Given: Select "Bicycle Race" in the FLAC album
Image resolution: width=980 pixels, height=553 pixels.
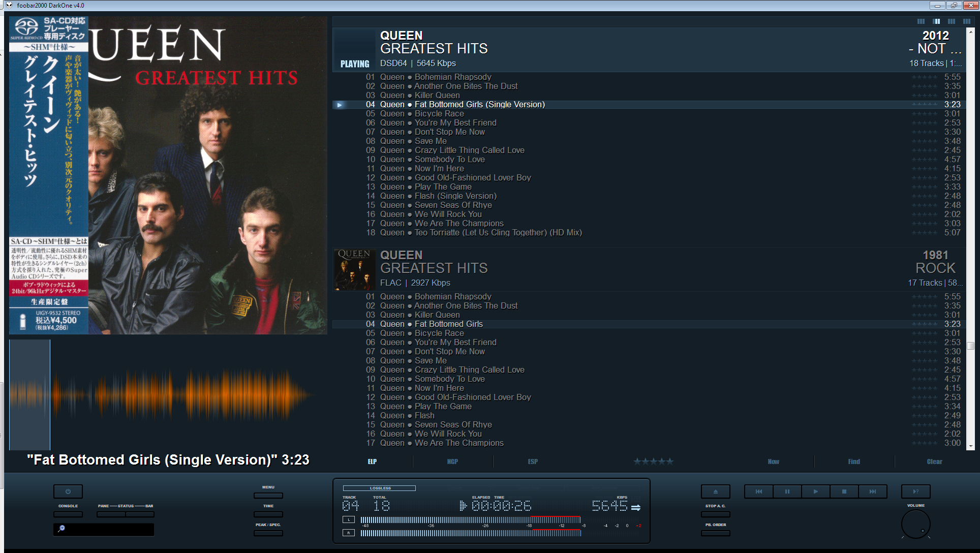Looking at the screenshot, I should (x=649, y=333).
